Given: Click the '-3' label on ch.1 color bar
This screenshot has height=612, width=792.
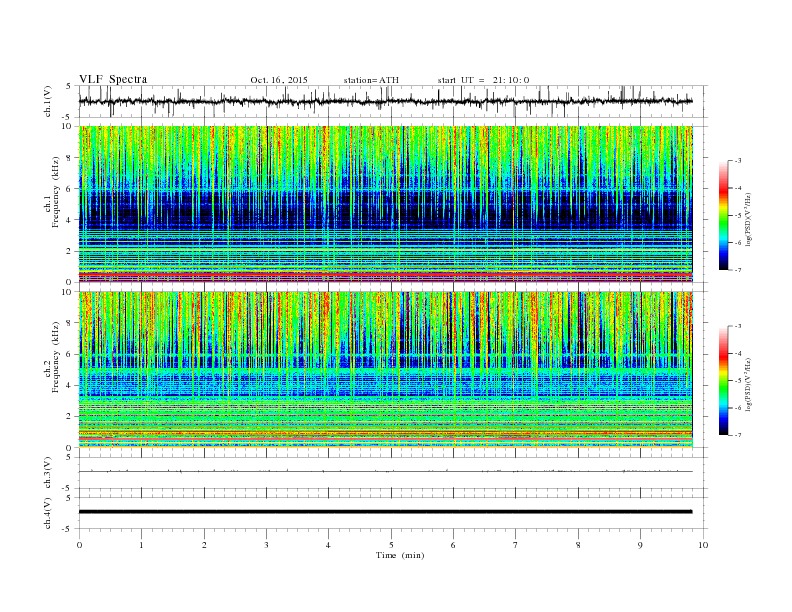Looking at the screenshot, I should (738, 161).
